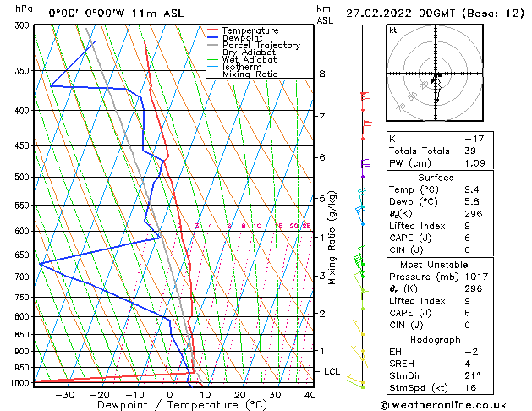Click the 'hPa' axis unit label

24,8
